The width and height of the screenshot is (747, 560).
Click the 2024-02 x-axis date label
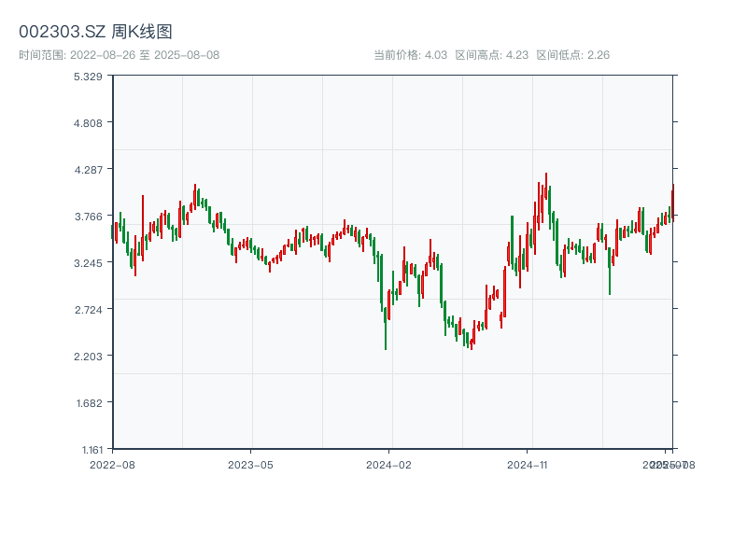pos(389,464)
